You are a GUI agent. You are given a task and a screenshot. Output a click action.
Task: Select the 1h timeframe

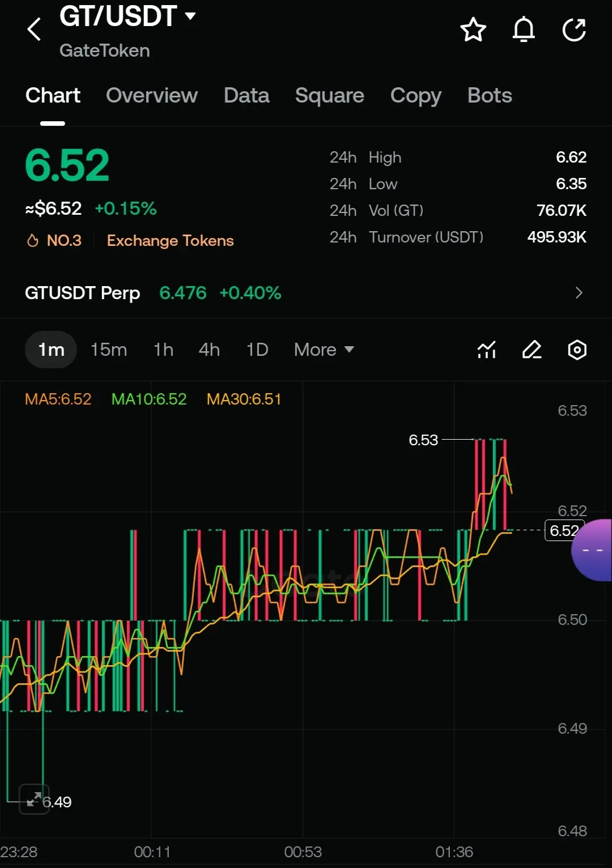click(163, 350)
